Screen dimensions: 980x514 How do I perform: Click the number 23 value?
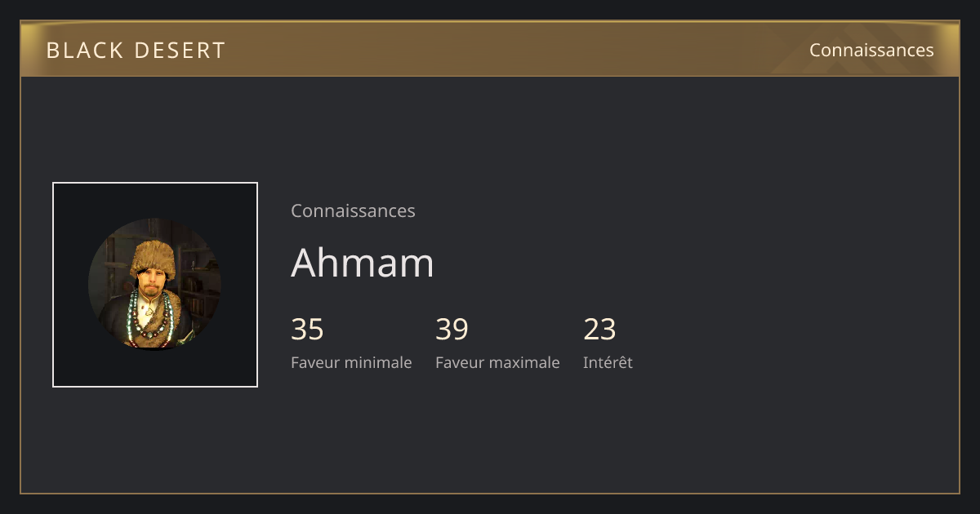[x=599, y=330]
